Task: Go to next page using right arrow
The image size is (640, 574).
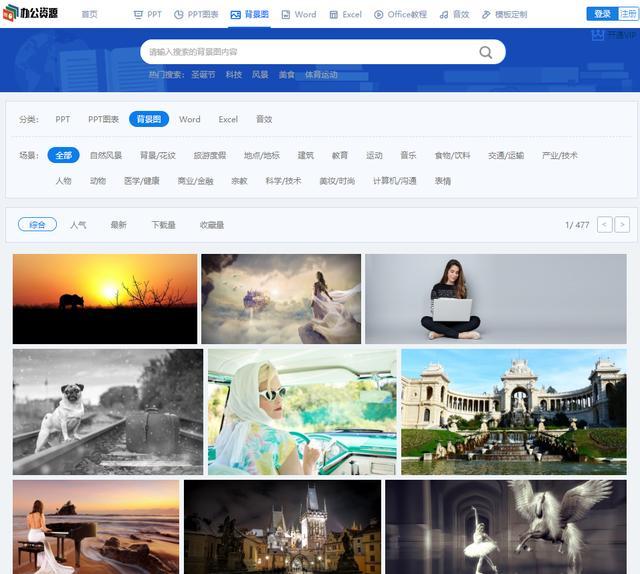Action: pos(622,225)
